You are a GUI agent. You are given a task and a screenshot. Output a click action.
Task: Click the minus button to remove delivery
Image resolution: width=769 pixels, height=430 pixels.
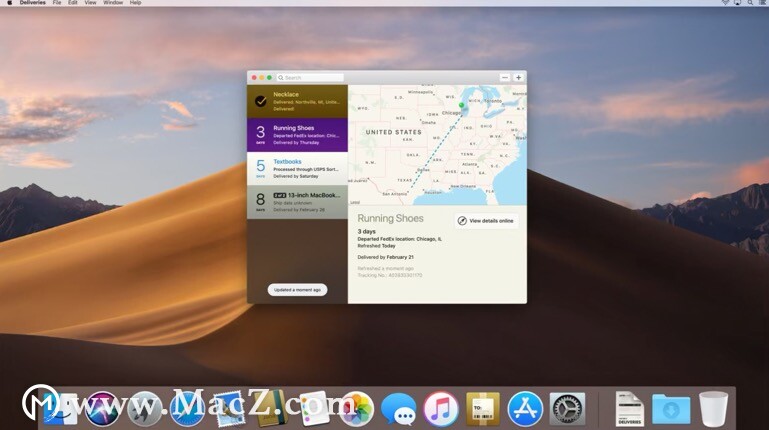(x=505, y=77)
